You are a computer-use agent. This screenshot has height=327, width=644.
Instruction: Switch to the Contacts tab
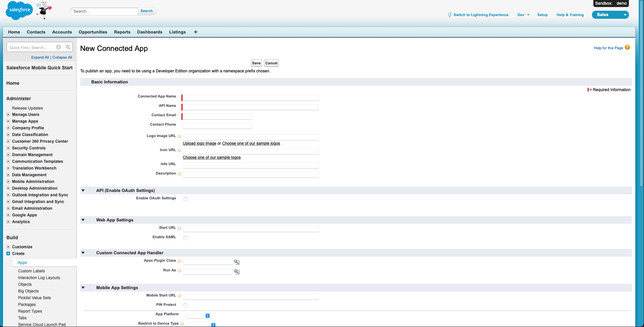point(36,32)
